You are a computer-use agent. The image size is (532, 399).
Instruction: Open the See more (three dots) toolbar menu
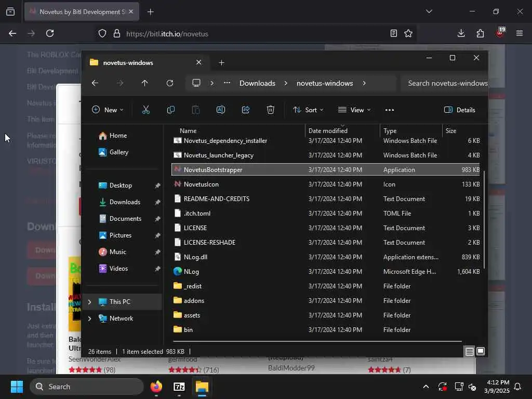(390, 110)
